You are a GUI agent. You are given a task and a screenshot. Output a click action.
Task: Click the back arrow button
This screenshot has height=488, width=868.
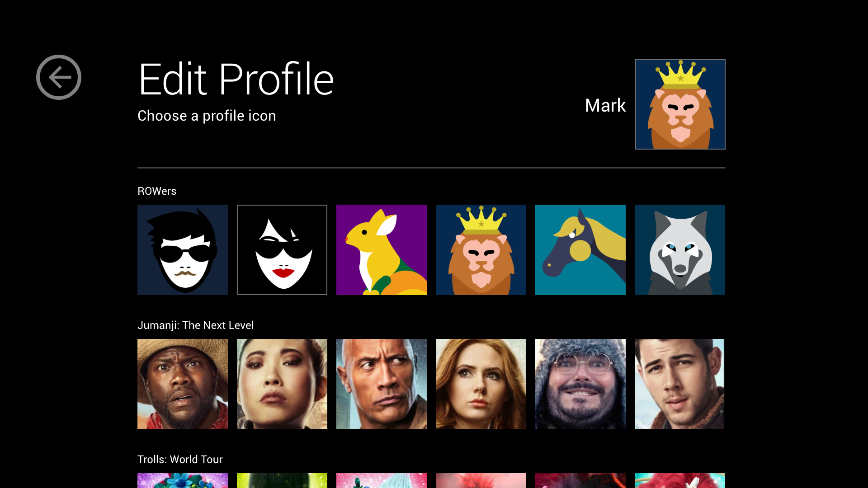click(x=59, y=77)
